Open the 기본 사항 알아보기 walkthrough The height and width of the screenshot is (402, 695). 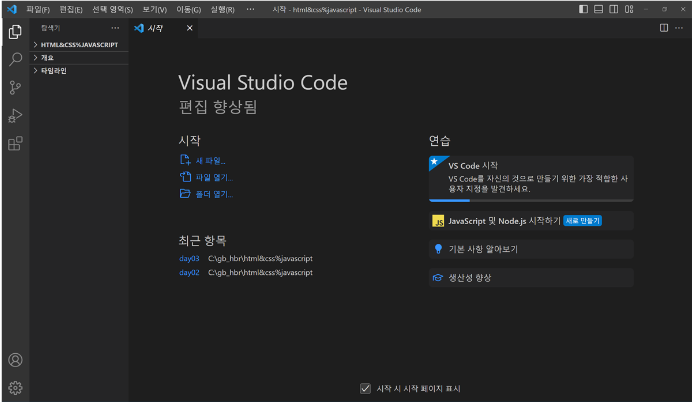click(531, 249)
